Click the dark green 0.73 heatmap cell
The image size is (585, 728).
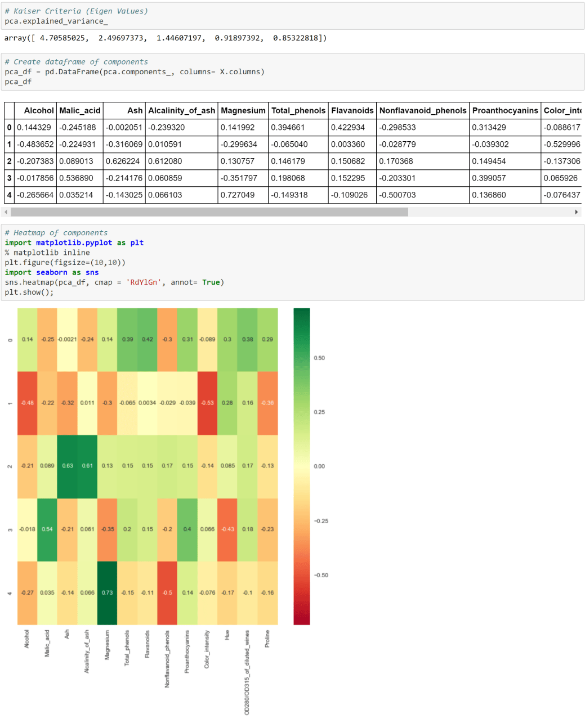(x=108, y=593)
